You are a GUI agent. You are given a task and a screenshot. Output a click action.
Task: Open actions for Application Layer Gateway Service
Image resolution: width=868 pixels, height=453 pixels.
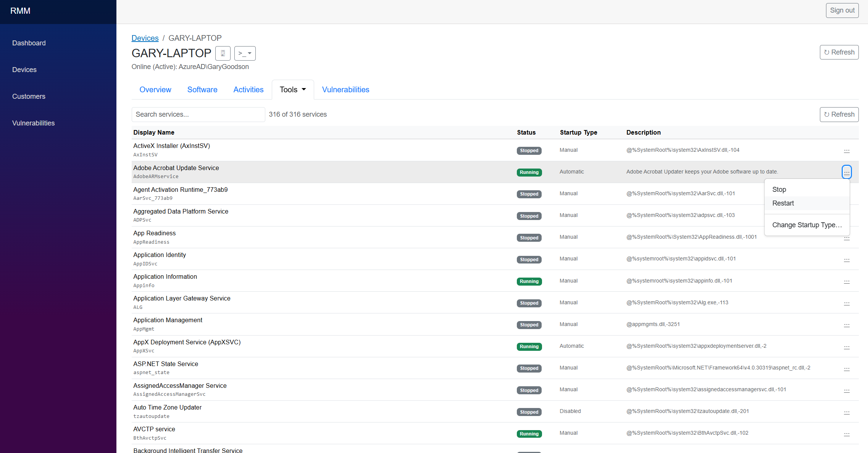(847, 303)
